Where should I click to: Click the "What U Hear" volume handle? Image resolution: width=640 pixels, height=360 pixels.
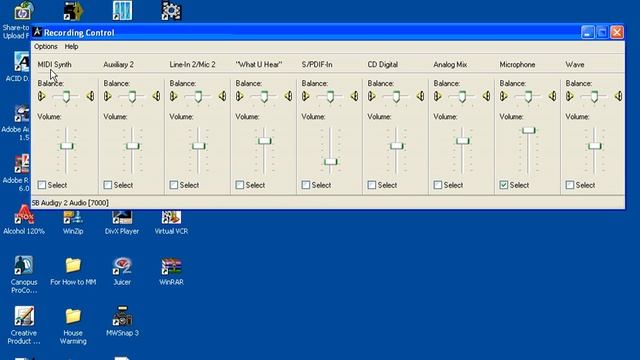pyautogui.click(x=264, y=141)
